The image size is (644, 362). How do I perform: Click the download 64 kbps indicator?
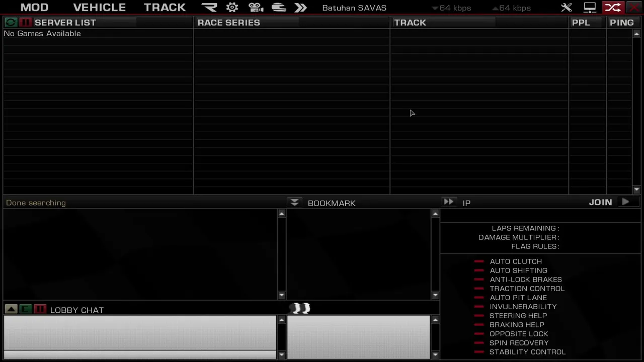tap(453, 8)
